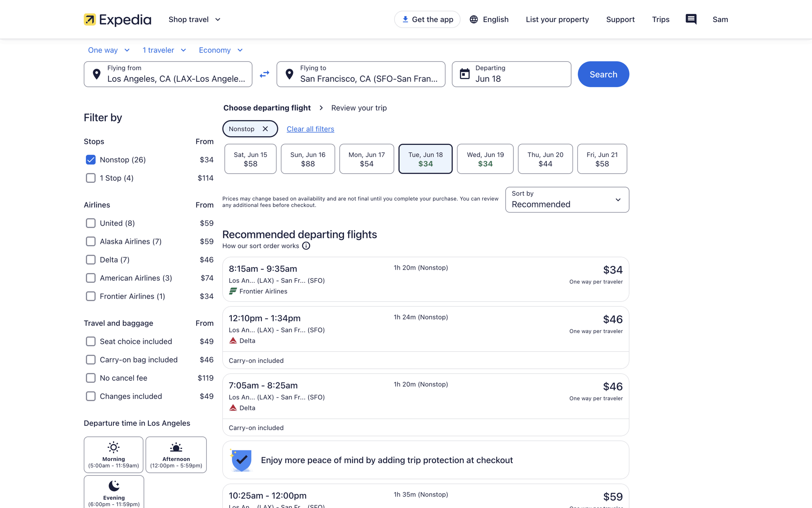Select the 8:15am Frontier flight card
The width and height of the screenshot is (812, 508).
point(425,279)
